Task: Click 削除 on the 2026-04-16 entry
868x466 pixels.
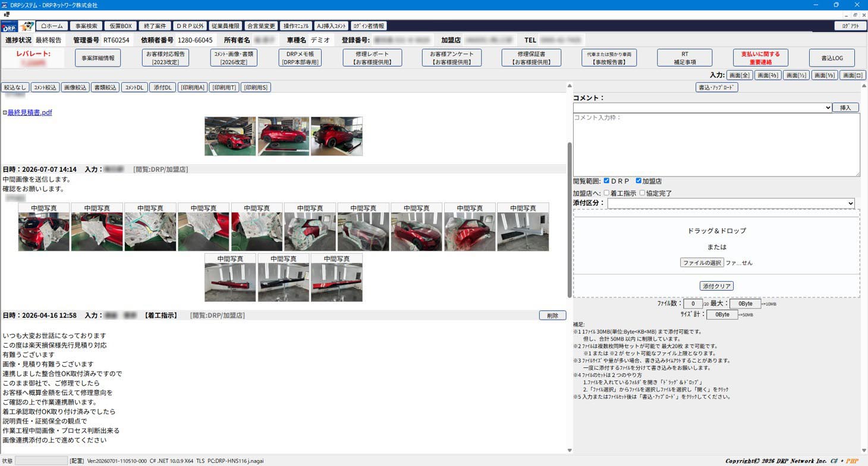Action: (552, 316)
